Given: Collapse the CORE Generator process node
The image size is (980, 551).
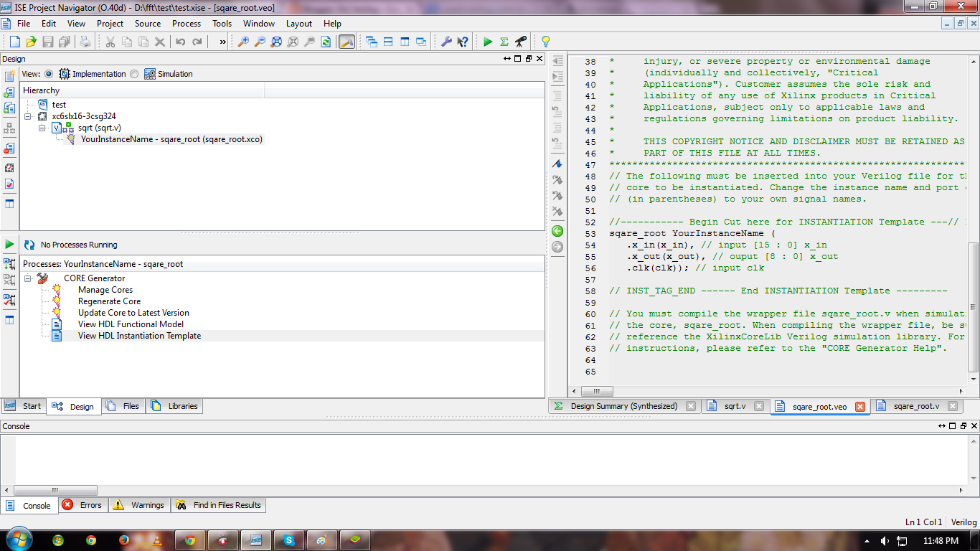Looking at the screenshot, I should pyautogui.click(x=28, y=278).
